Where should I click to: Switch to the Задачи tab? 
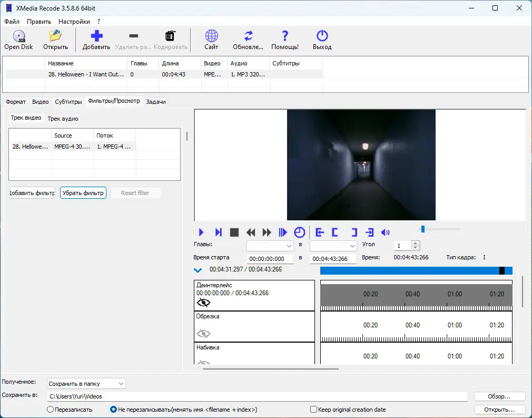(156, 102)
